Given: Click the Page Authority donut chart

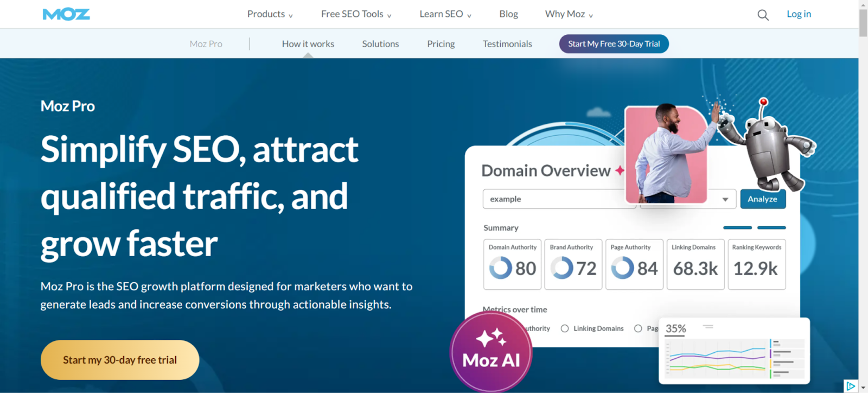Looking at the screenshot, I should point(622,268).
